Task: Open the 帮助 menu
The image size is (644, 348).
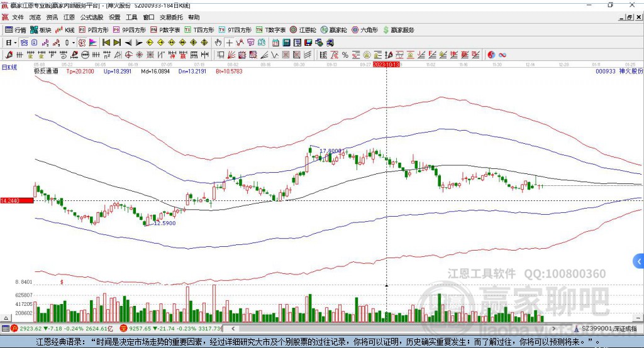Action: point(194,17)
